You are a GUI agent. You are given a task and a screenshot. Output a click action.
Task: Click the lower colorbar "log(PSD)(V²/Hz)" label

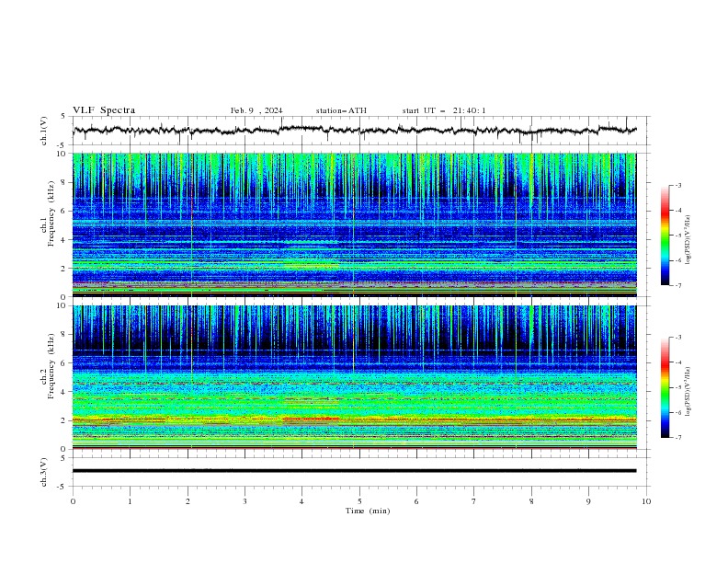tap(688, 392)
